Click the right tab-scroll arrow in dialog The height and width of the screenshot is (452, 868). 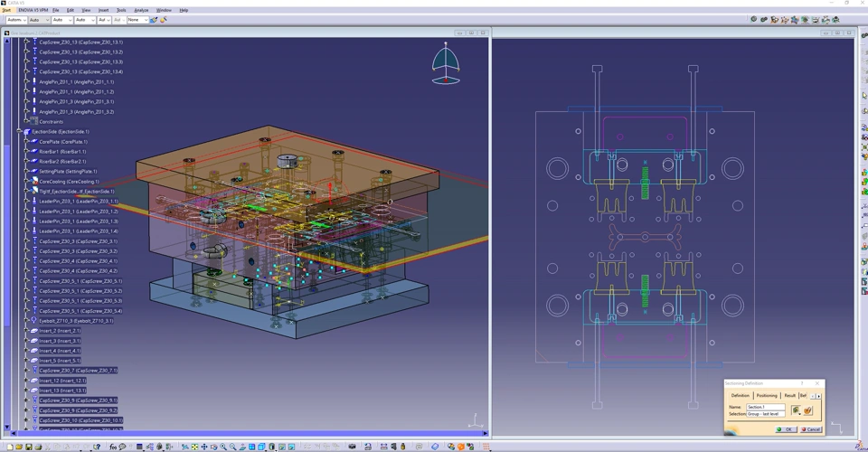click(x=819, y=396)
